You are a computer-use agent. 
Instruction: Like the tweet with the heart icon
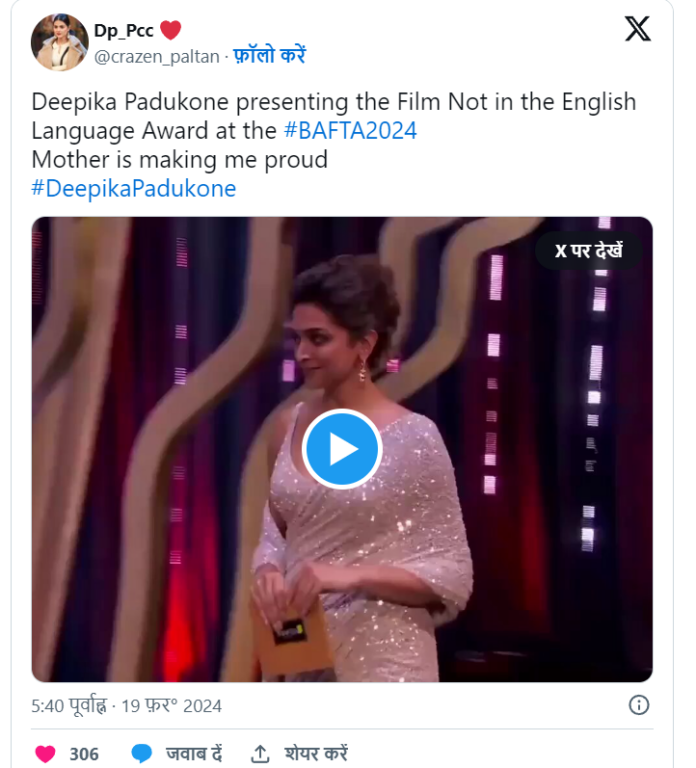tap(45, 753)
